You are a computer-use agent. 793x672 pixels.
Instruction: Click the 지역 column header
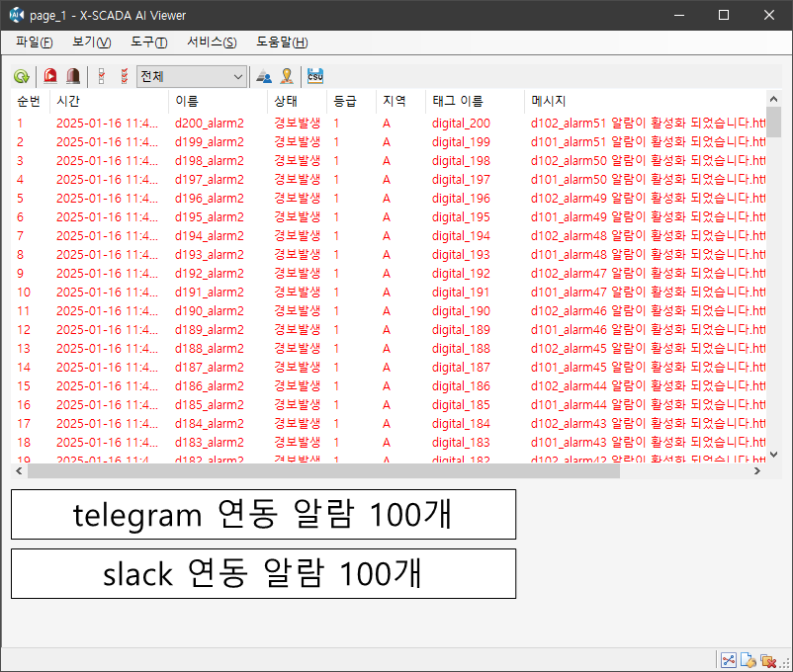[x=400, y=101]
